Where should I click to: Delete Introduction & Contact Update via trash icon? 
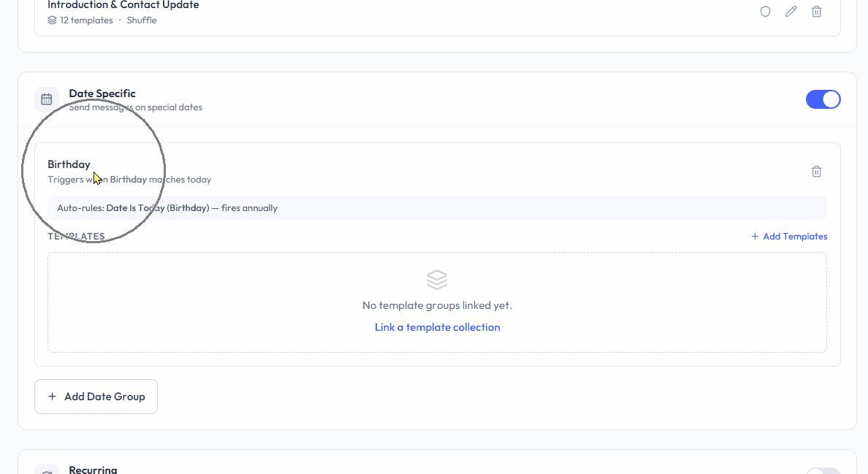click(x=816, y=12)
